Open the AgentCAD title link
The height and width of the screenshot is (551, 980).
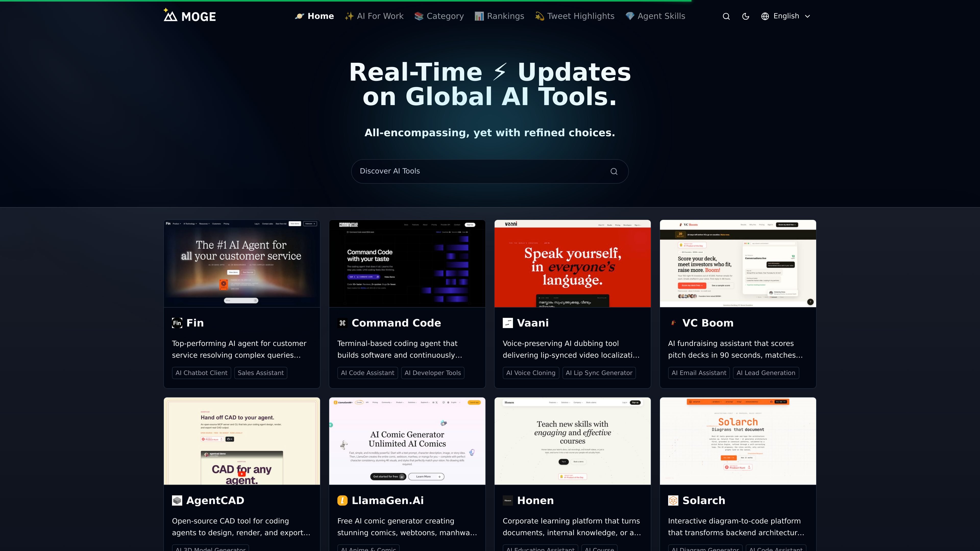point(215,501)
